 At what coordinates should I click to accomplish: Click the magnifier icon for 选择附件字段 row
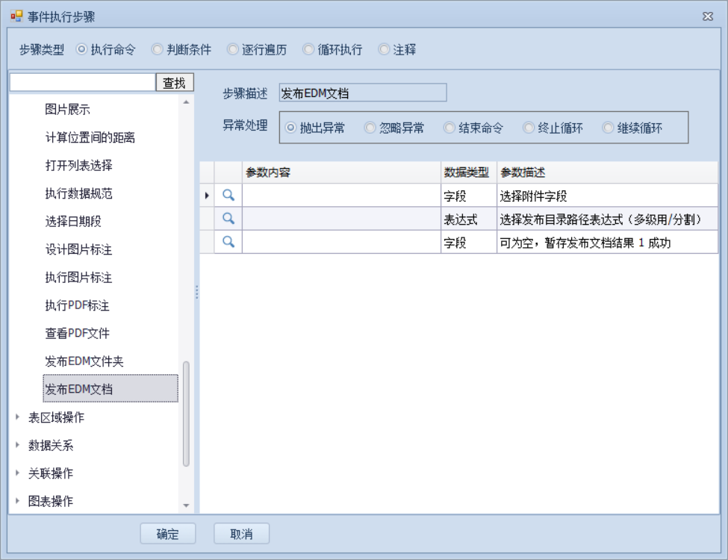(228, 195)
